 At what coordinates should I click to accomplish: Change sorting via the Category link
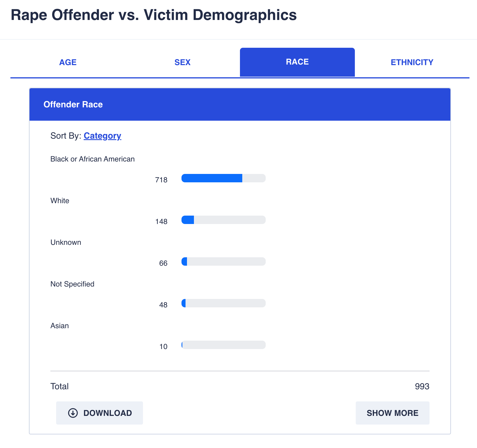[102, 136]
